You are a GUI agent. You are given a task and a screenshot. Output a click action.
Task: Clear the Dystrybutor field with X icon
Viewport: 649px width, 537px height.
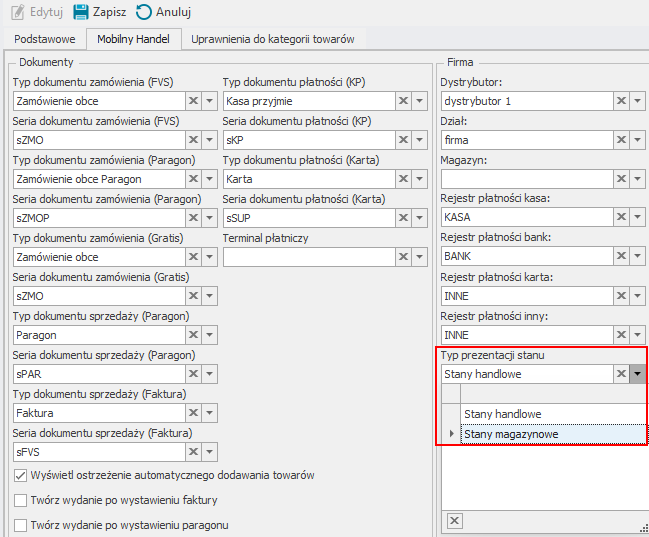[620, 101]
